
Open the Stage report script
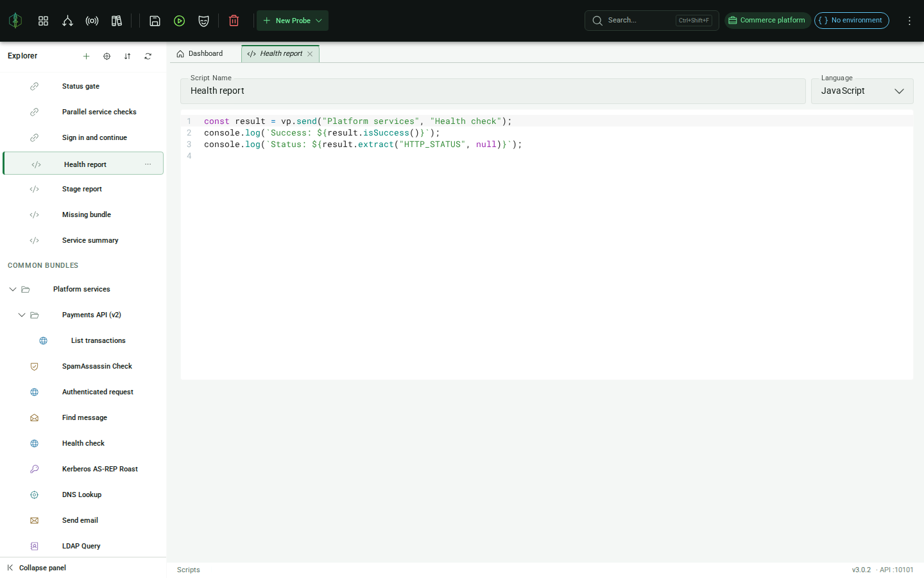pos(83,189)
